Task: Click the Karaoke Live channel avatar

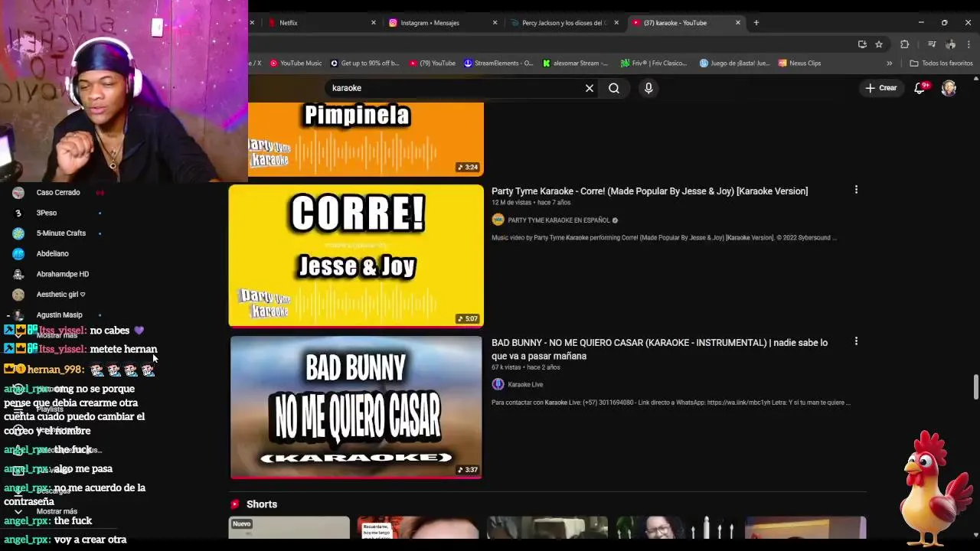Action: [498, 385]
